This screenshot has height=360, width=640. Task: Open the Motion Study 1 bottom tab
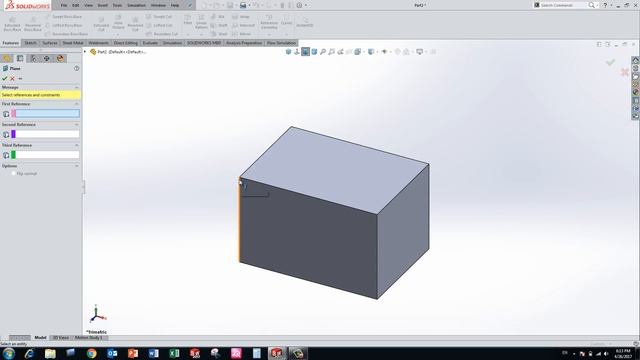(89, 338)
